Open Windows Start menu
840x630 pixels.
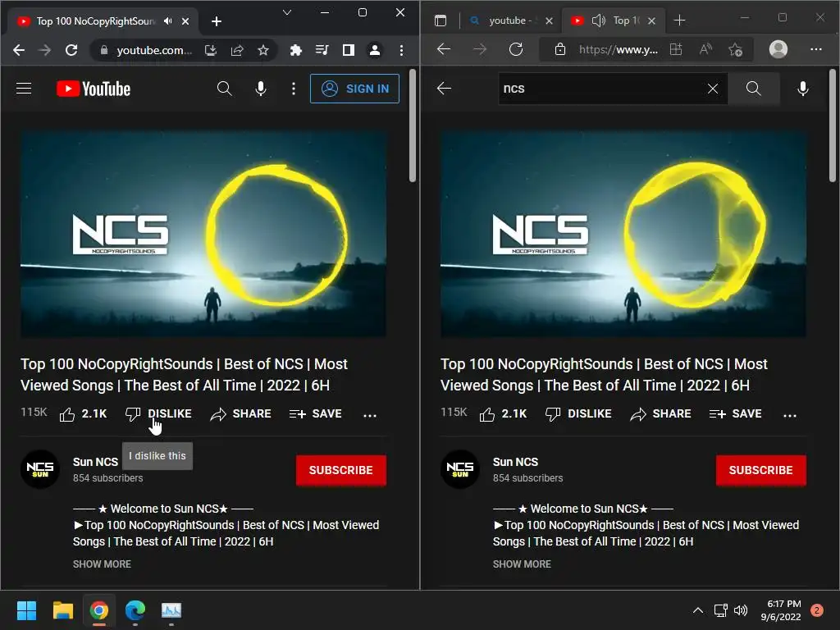[26, 610]
